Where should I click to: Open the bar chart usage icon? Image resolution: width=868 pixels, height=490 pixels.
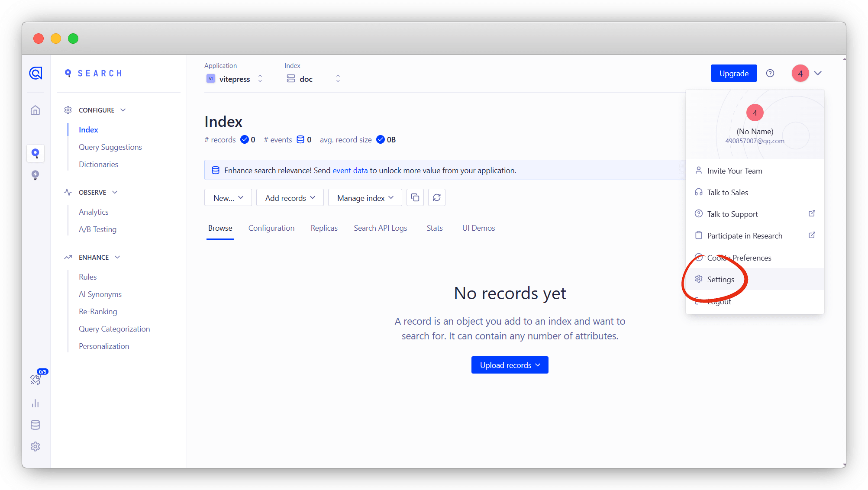click(35, 403)
